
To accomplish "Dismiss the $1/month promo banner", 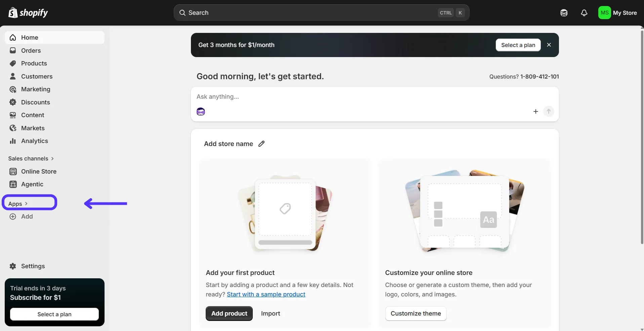I will point(549,45).
